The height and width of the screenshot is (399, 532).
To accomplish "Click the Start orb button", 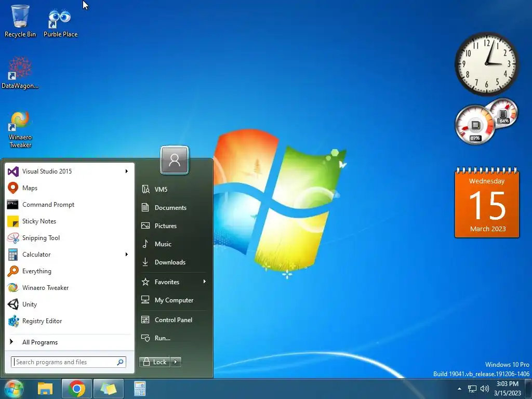I will (x=14, y=389).
